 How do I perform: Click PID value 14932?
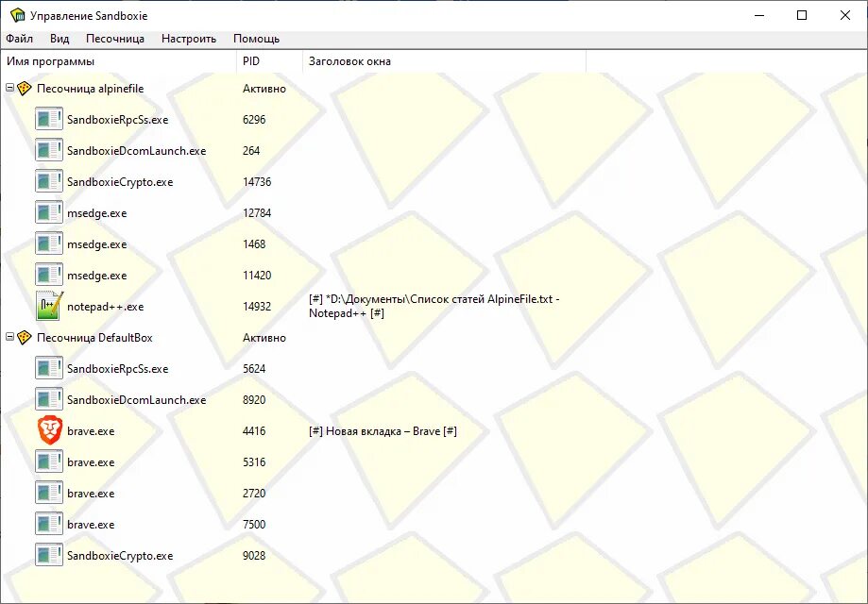(x=257, y=307)
